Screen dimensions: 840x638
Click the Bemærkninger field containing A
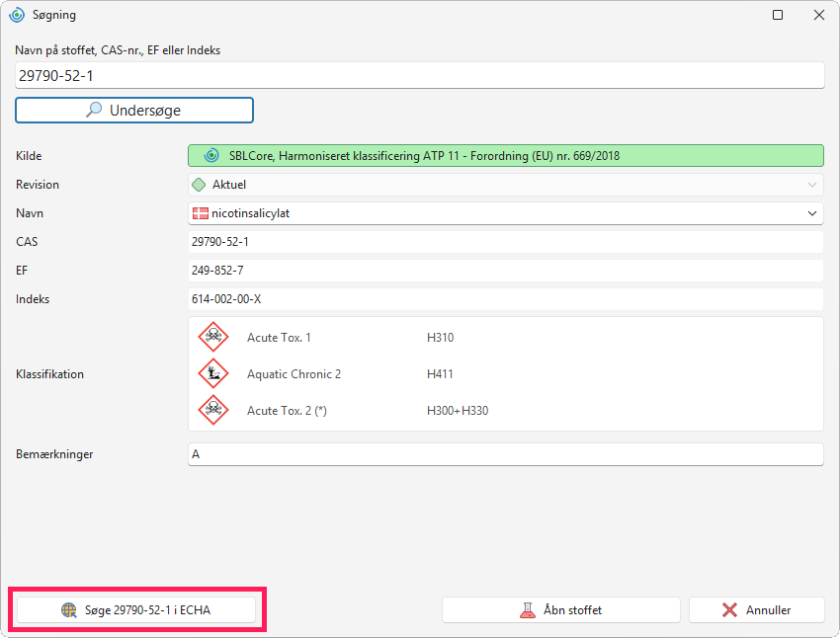[506, 454]
